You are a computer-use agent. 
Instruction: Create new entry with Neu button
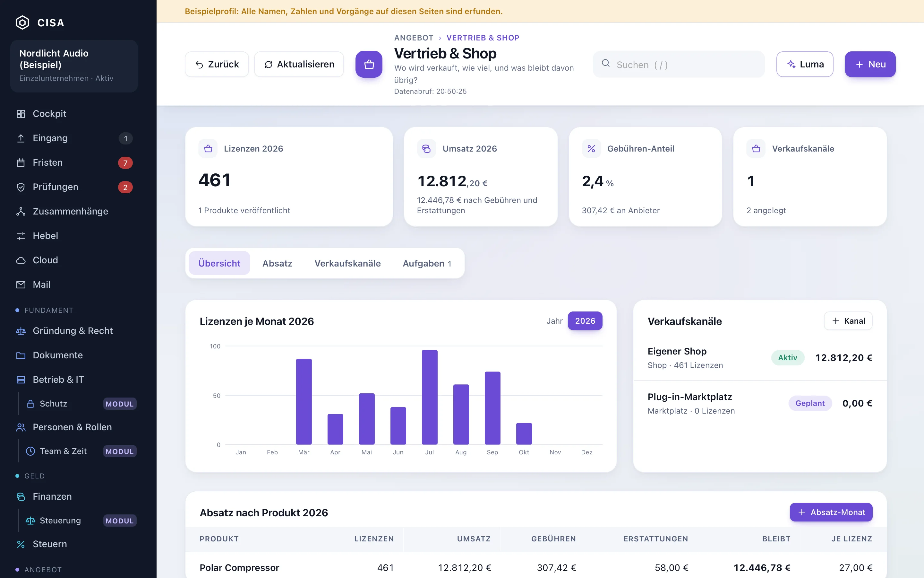870,64
